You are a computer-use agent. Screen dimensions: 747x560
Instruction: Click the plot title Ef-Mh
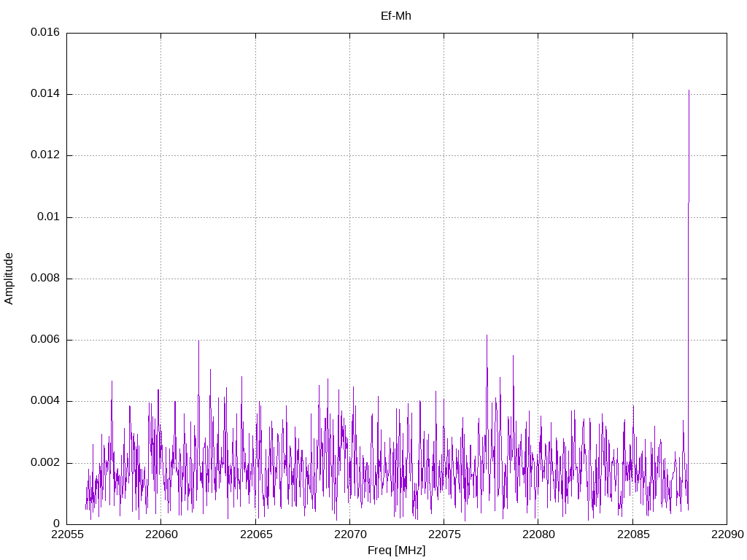(x=396, y=15)
